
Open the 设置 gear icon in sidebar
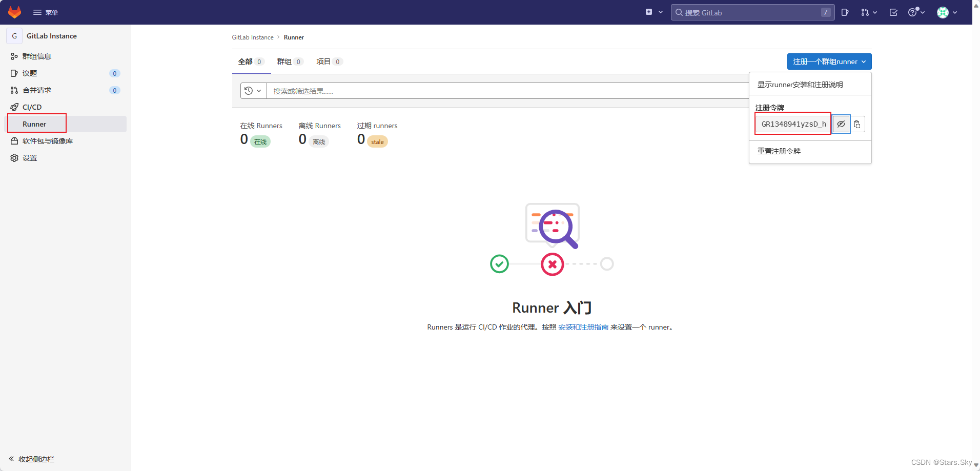coord(30,157)
